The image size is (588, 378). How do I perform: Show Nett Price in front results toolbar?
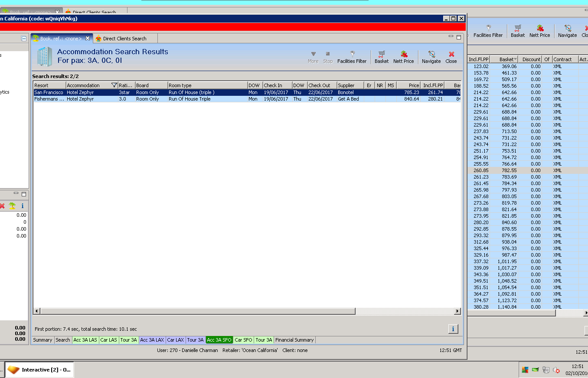tap(403, 57)
